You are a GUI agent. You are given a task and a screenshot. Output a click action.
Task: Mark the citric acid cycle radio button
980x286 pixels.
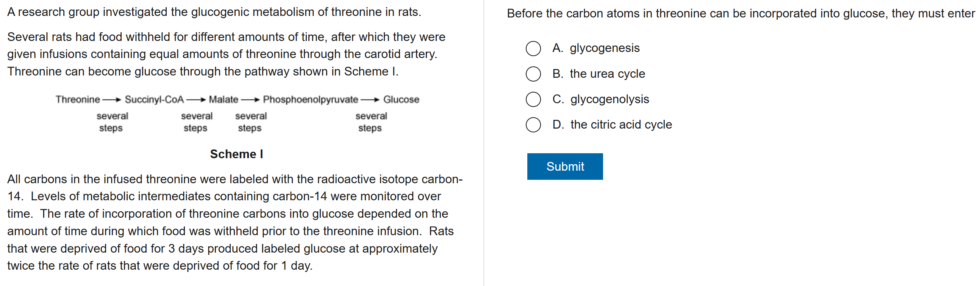click(533, 124)
